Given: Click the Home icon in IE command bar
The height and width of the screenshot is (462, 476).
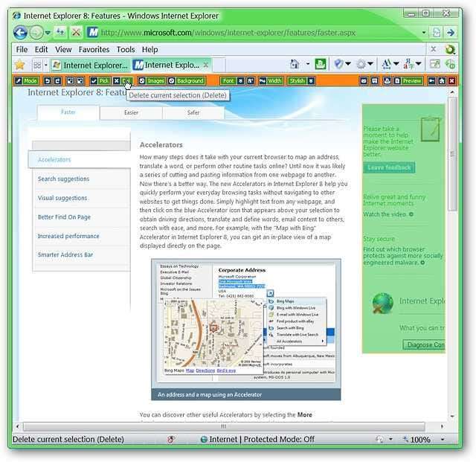Looking at the screenshot, I should point(295,64).
